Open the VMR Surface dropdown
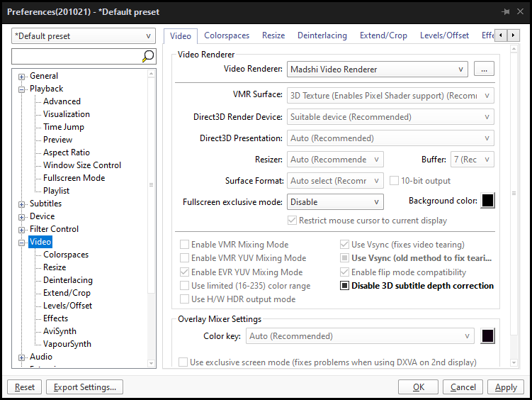The height and width of the screenshot is (400, 532). click(390, 96)
